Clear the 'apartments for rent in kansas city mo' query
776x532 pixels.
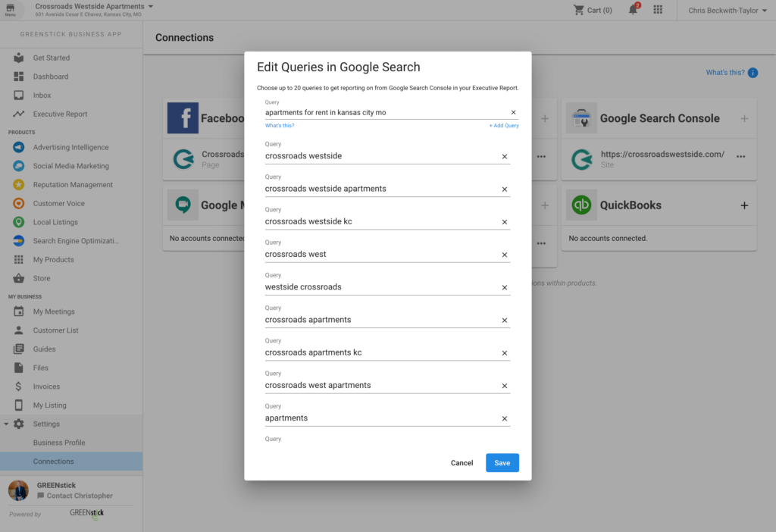tap(513, 112)
